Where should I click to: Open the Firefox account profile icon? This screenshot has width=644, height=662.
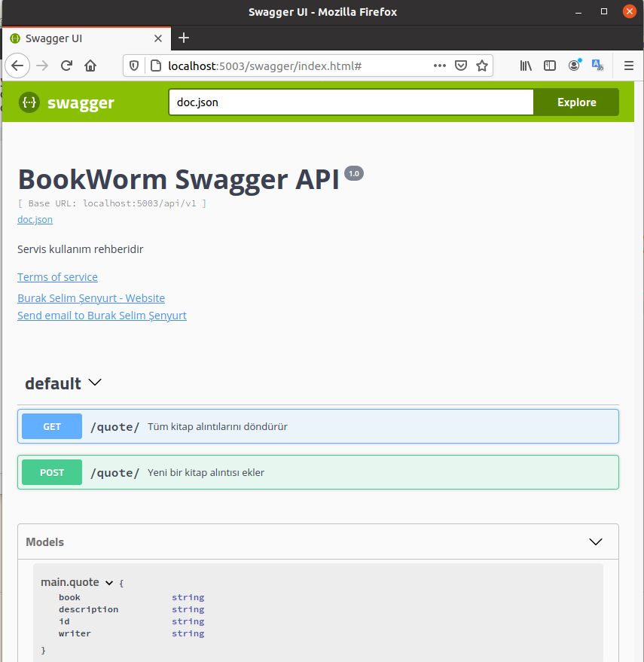[x=574, y=66]
